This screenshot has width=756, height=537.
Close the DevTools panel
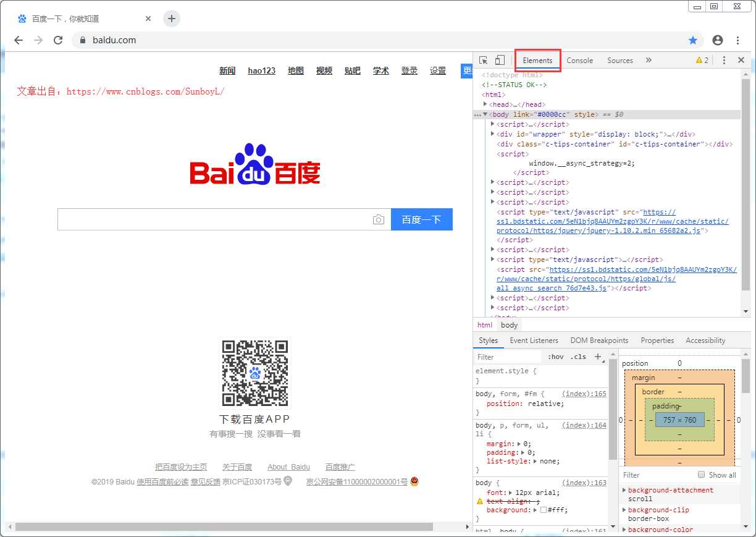point(741,60)
